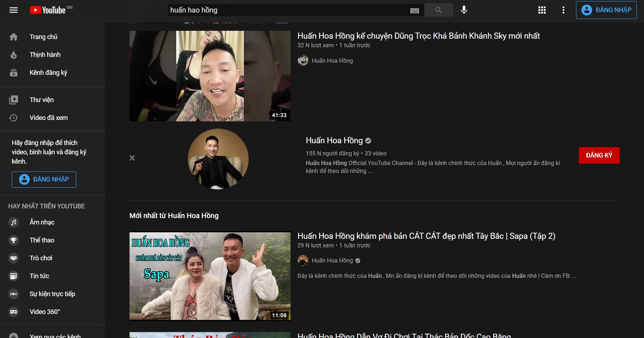Subscribe with the red ĐĂNG KÝ button
644x338 pixels.
599,155
